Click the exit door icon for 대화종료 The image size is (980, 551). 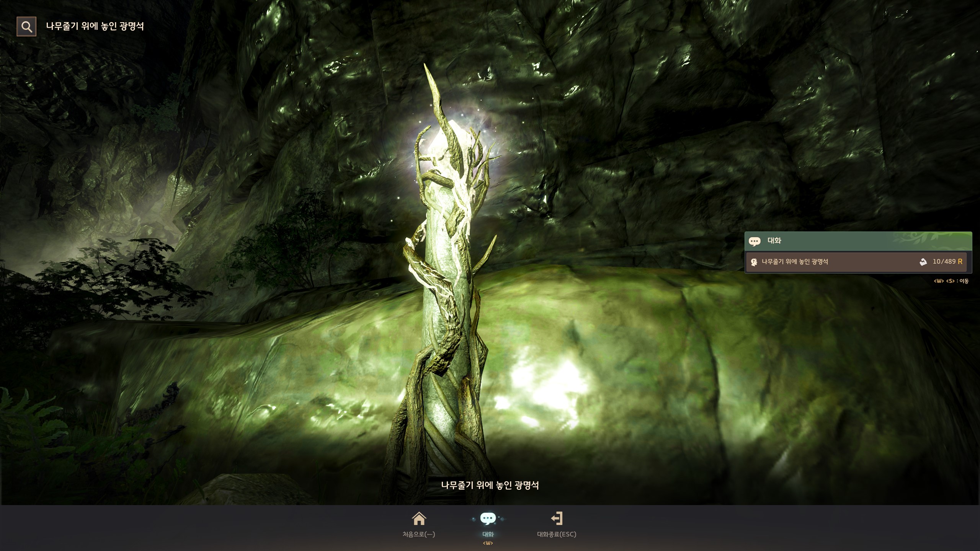[x=557, y=519]
